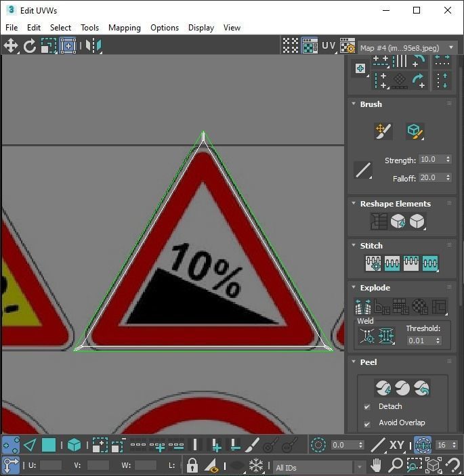This screenshot has width=464, height=476.
Task: Enable Edge sub-object mode
Action: coord(30,446)
